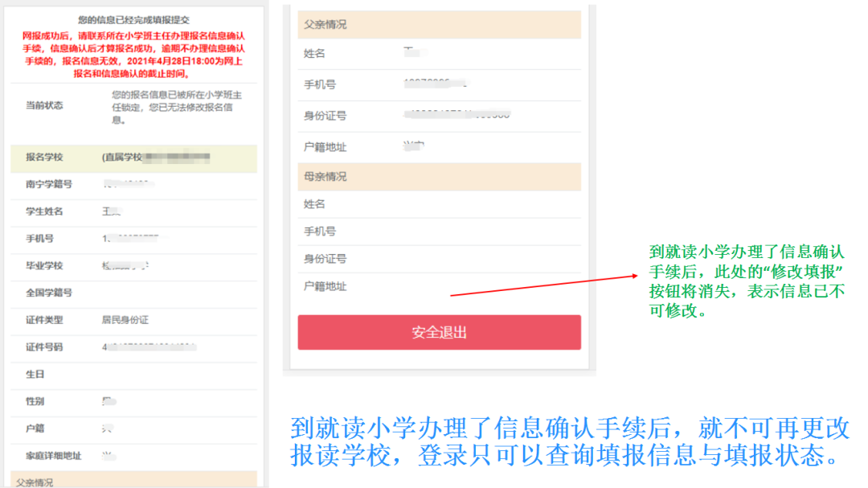Select the 学生姓名 row
Viewport: 868px width, 488px height.
(133, 211)
